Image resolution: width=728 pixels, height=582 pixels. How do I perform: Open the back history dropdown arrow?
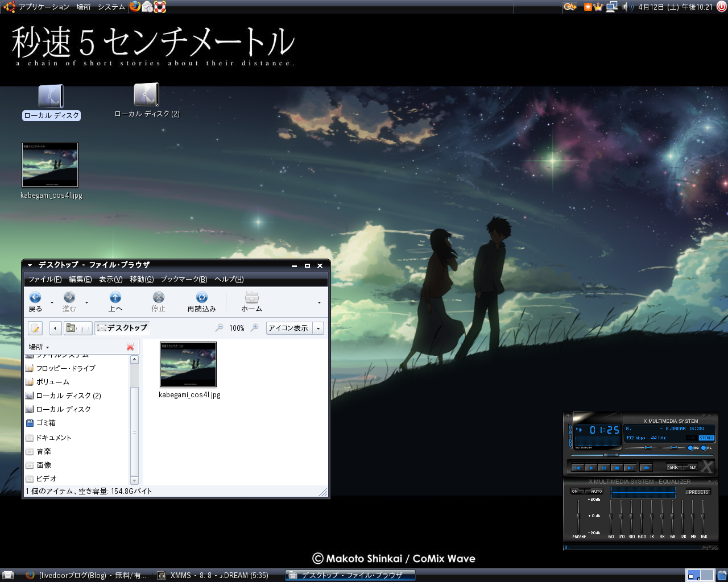(52, 302)
